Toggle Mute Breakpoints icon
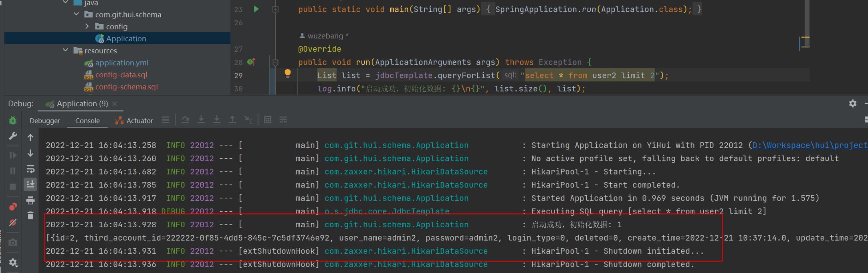This screenshot has width=868, height=273. coord(13,222)
